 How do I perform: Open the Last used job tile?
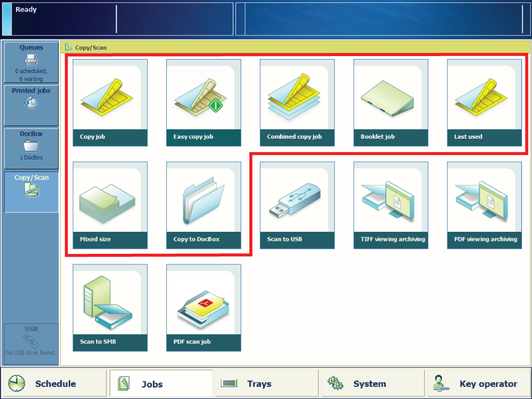(x=484, y=103)
